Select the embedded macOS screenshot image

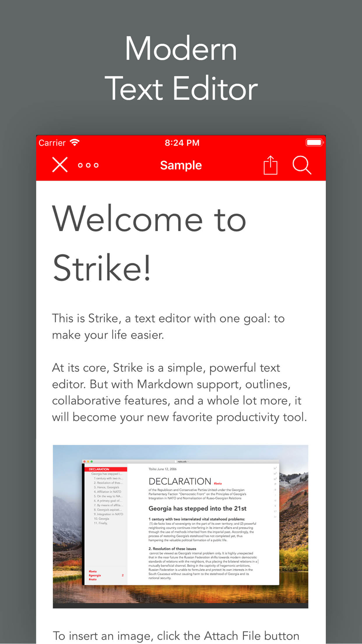(x=181, y=526)
